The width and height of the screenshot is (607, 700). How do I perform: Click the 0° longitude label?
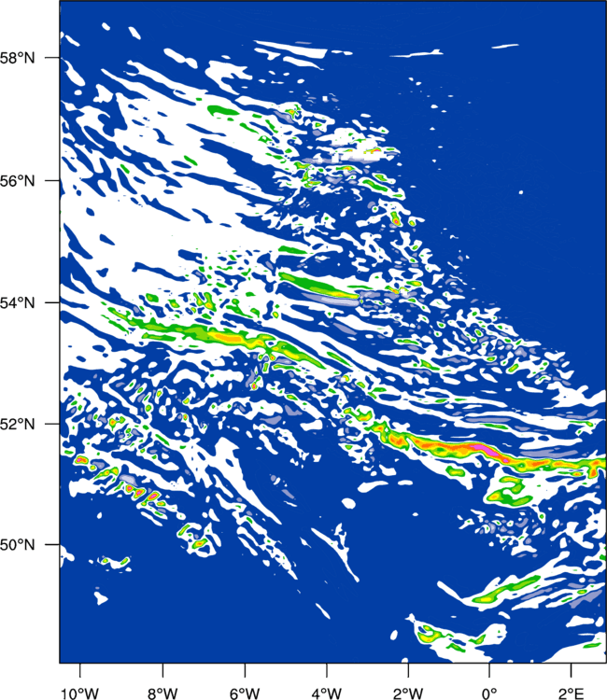[489, 693]
